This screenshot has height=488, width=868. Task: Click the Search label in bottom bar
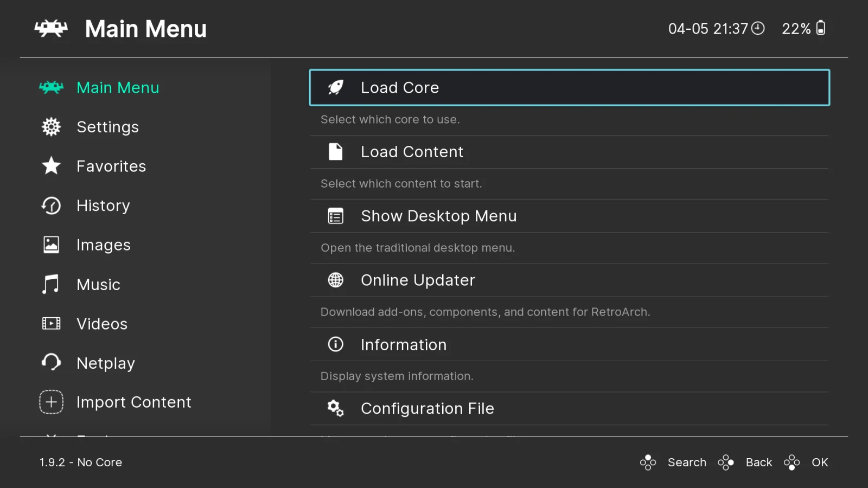pos(686,462)
